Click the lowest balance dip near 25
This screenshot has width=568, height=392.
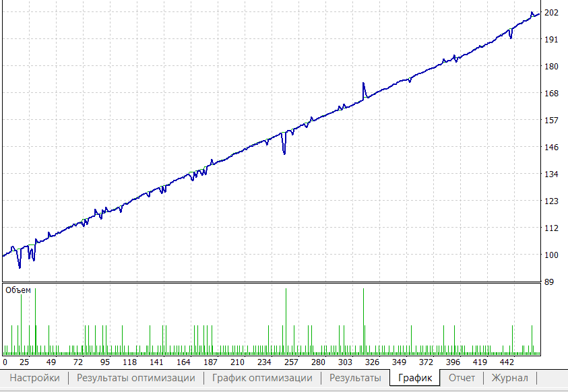coord(20,267)
